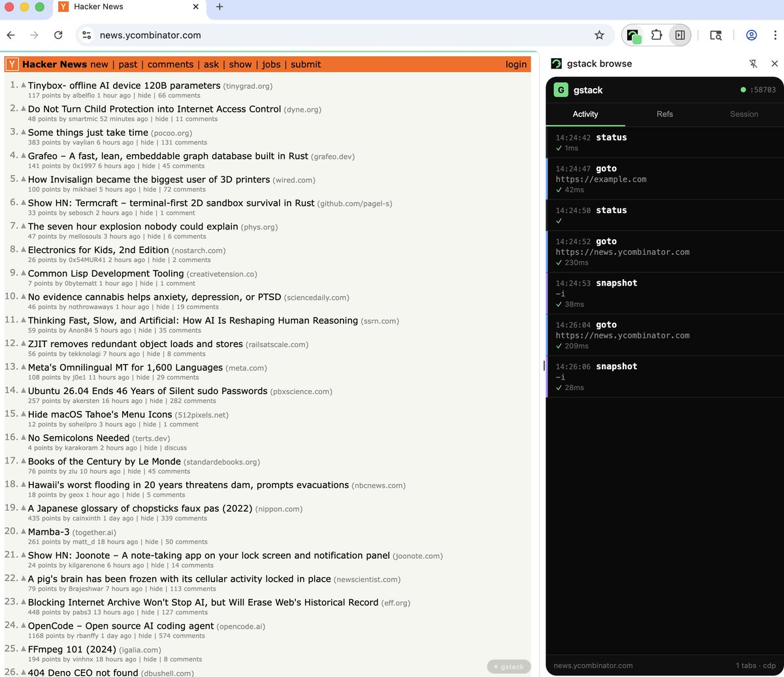This screenshot has height=677, width=784.
Task: Open 'Books of the Century by Le Monde'
Action: point(105,461)
